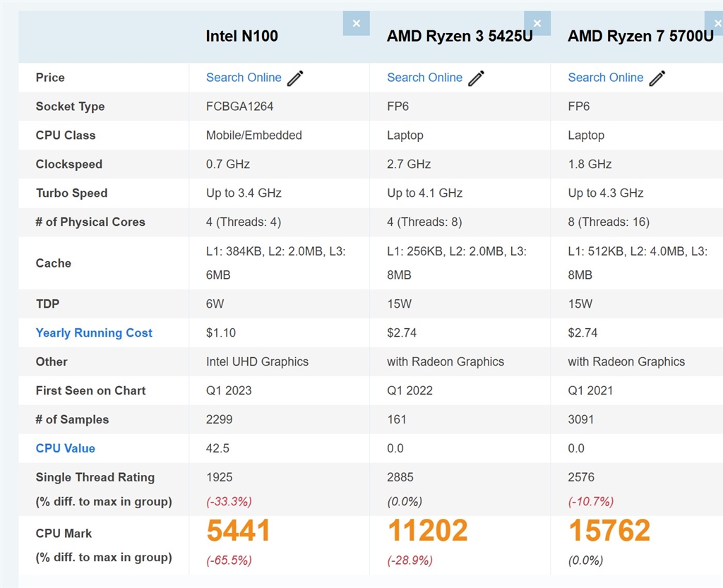Click the 2885 single thread rating
The height and width of the screenshot is (588, 723).
click(x=400, y=477)
